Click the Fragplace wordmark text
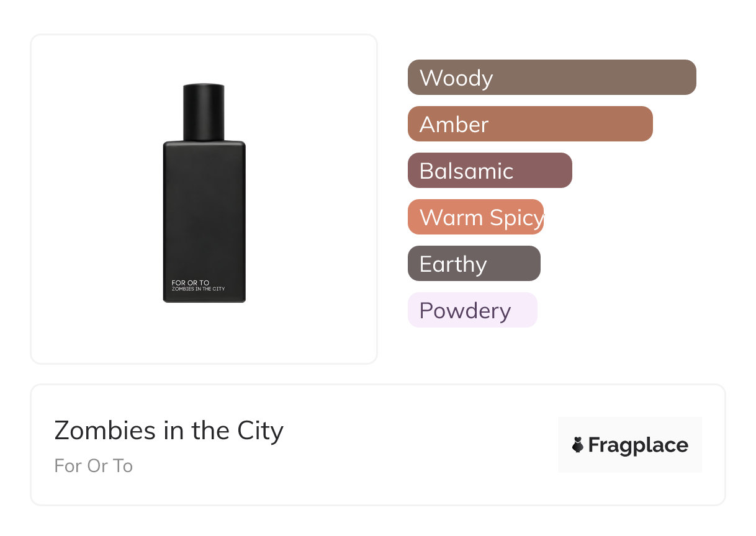The height and width of the screenshot is (536, 756). pyautogui.click(x=638, y=445)
